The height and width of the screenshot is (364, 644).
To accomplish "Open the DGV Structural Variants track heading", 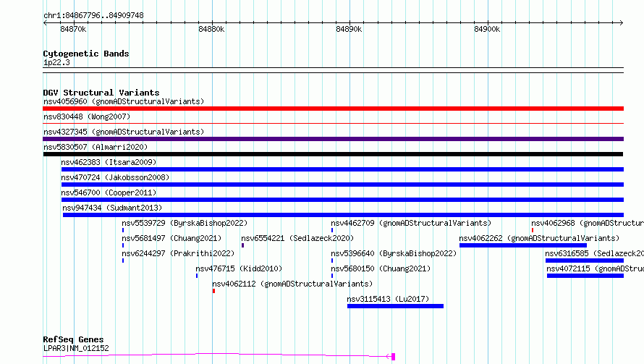I will pos(101,93).
